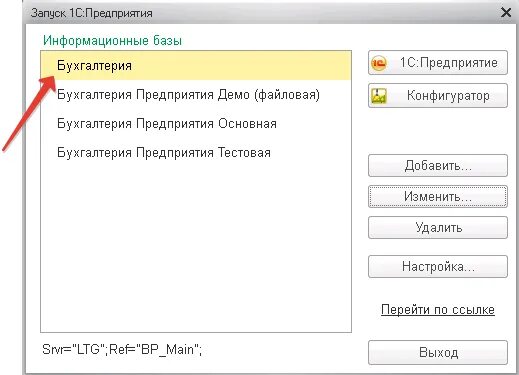Click the Srvr="LTG";Ref="BP_Main" connection string
The width and height of the screenshot is (519, 375).
pyautogui.click(x=122, y=350)
